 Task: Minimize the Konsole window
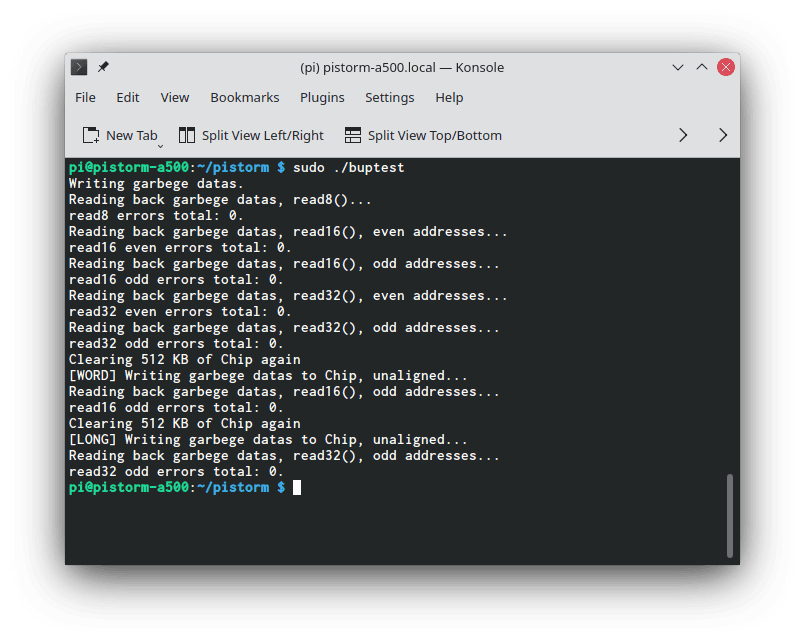click(x=679, y=67)
